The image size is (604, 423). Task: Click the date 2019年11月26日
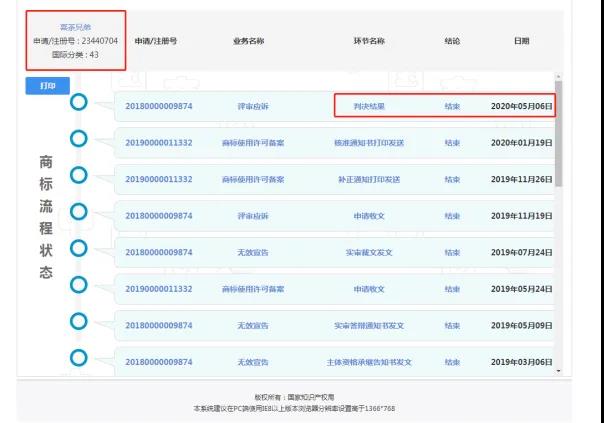[522, 180]
